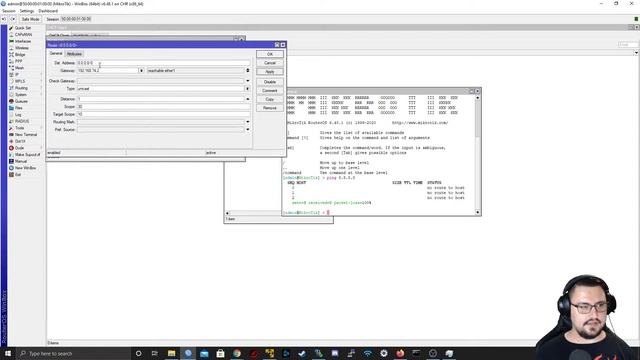Click OK in the Route dialog
This screenshot has width=640, height=360.
(x=270, y=54)
